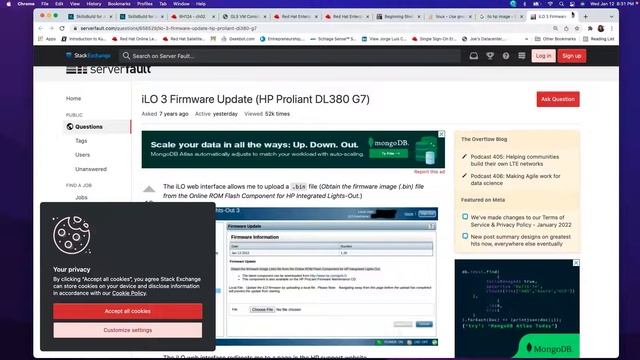This screenshot has height=360, width=640.
Task: Open the Schlage Sense bookmark
Action: tap(333, 39)
